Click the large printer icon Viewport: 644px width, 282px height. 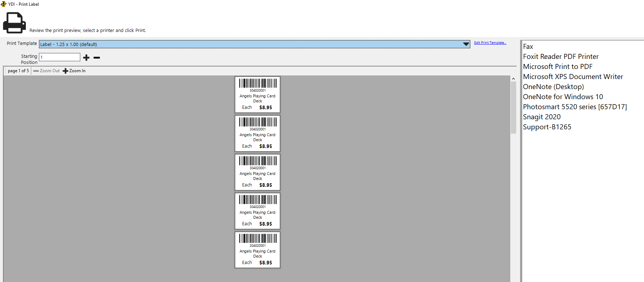click(x=14, y=23)
